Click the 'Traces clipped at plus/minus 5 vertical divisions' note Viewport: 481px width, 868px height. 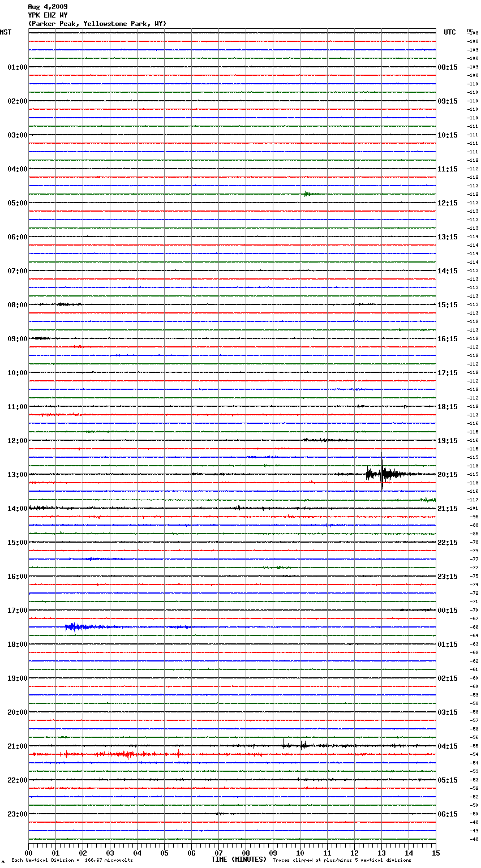pyautogui.click(x=342, y=861)
